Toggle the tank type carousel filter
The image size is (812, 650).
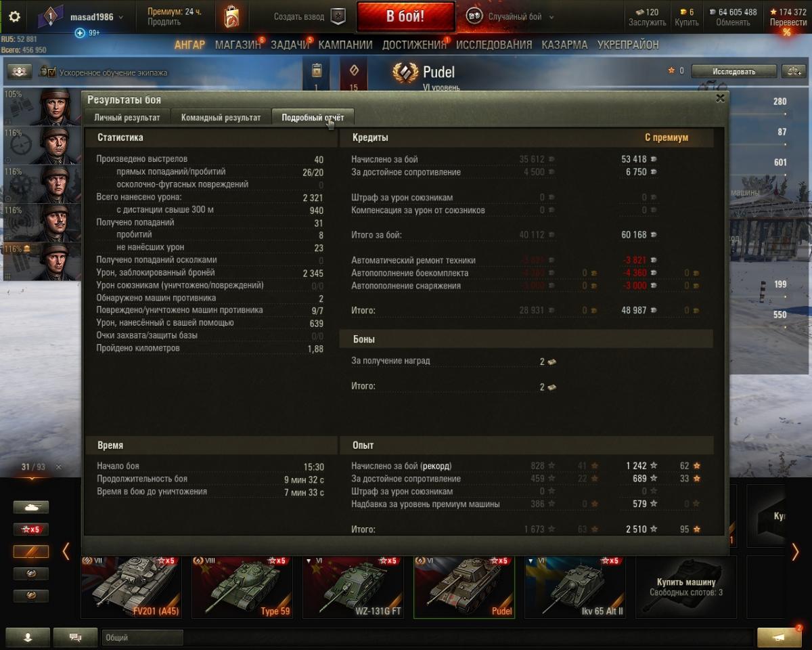click(x=31, y=507)
